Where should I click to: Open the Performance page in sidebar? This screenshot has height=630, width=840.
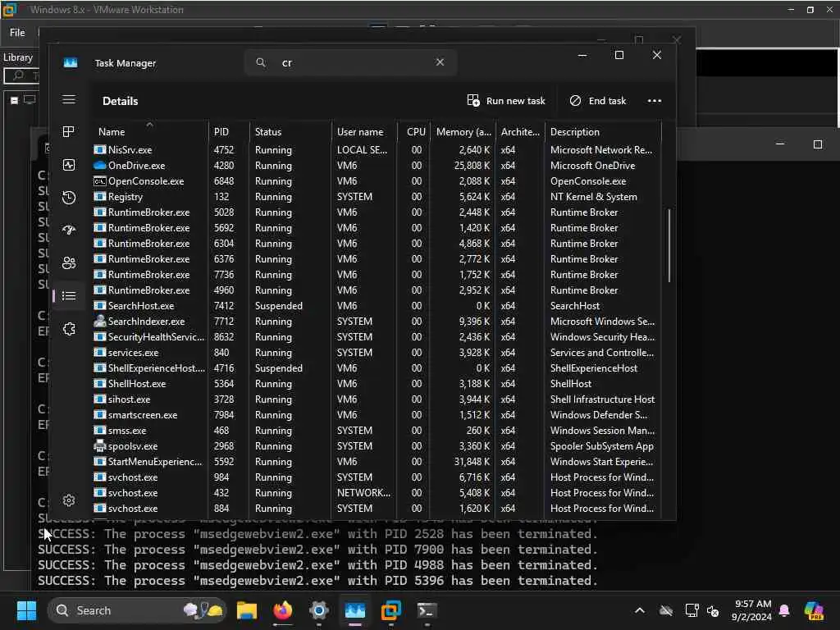point(69,165)
